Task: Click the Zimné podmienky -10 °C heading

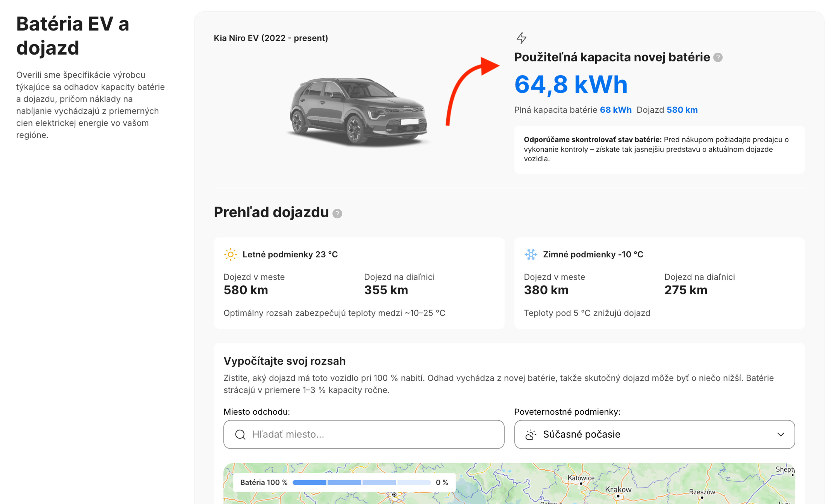Action: coord(593,254)
